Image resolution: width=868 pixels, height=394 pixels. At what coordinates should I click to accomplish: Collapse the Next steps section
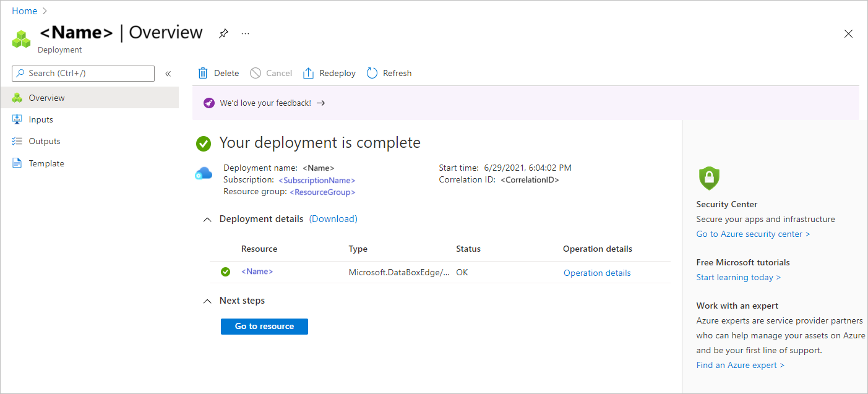click(207, 301)
